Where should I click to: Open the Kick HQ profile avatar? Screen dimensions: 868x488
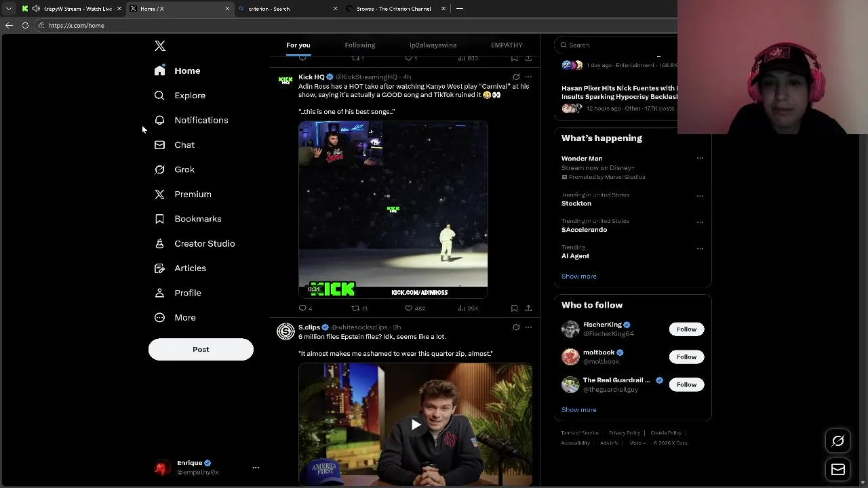(x=285, y=81)
